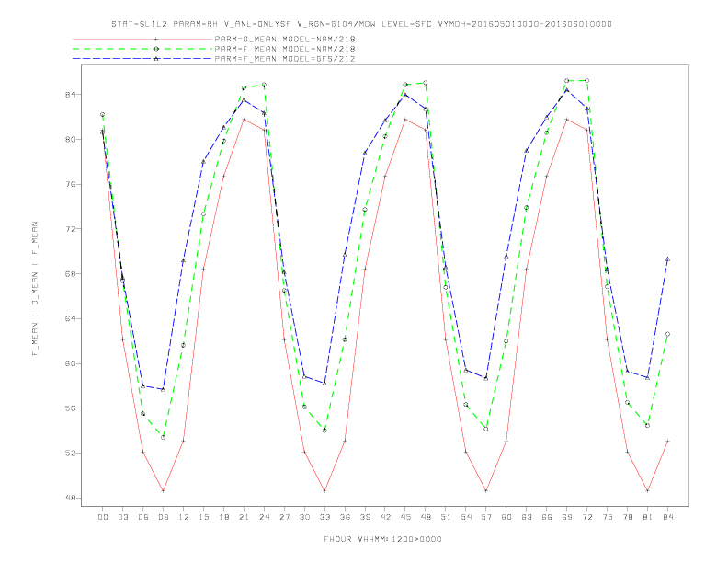Screen dimensions: 728x563
Task: Click y-axis tick label 68
Action: pos(71,274)
